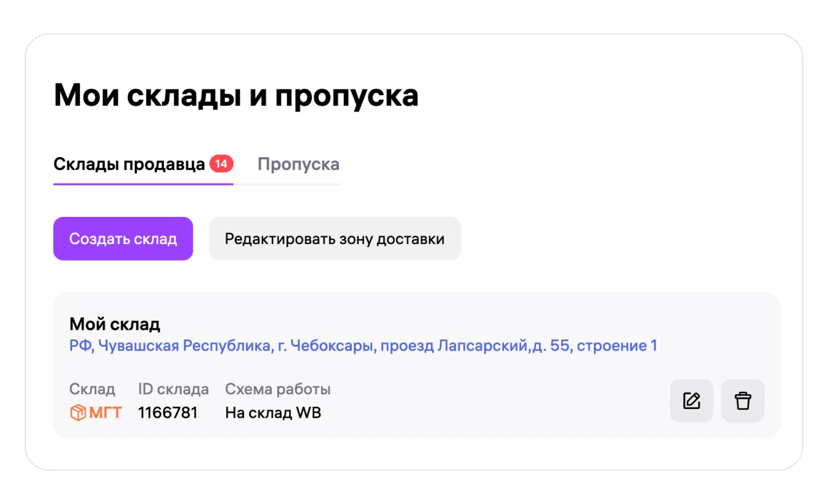
Task: Click the warehouse ID number 1166781
Action: click(x=168, y=413)
